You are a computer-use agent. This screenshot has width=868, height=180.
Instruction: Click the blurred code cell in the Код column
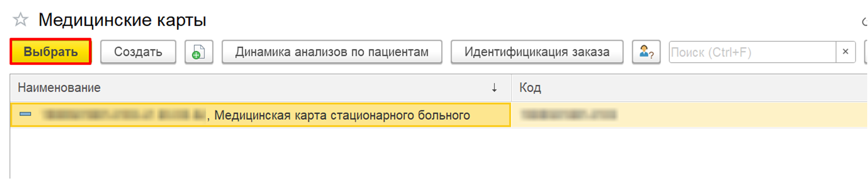[568, 115]
